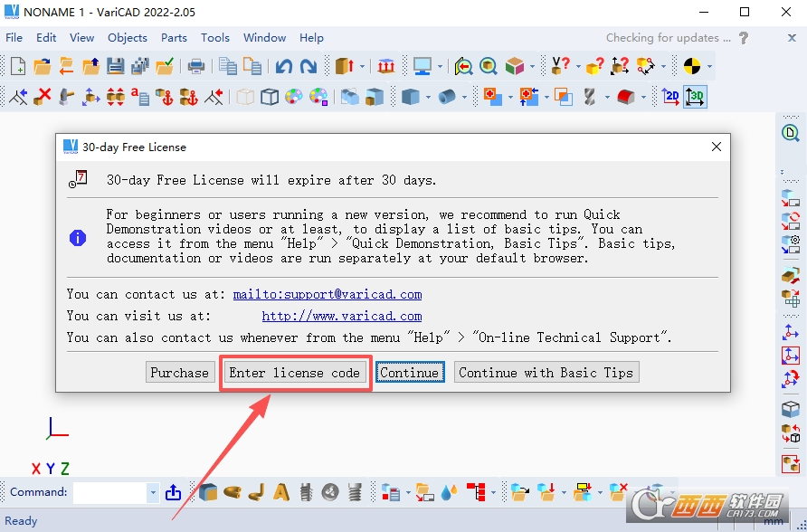Click the zoom previous view magnifier icon
The height and width of the screenshot is (532, 807).
pos(463,66)
